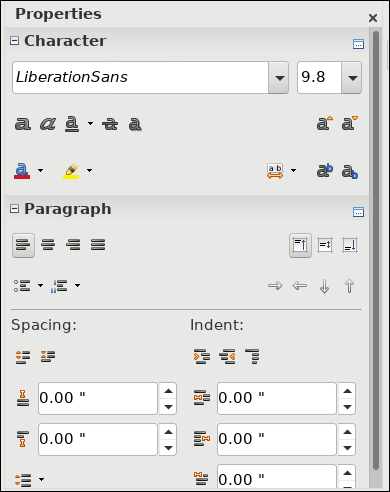Decrement before text indent value

(347, 407)
